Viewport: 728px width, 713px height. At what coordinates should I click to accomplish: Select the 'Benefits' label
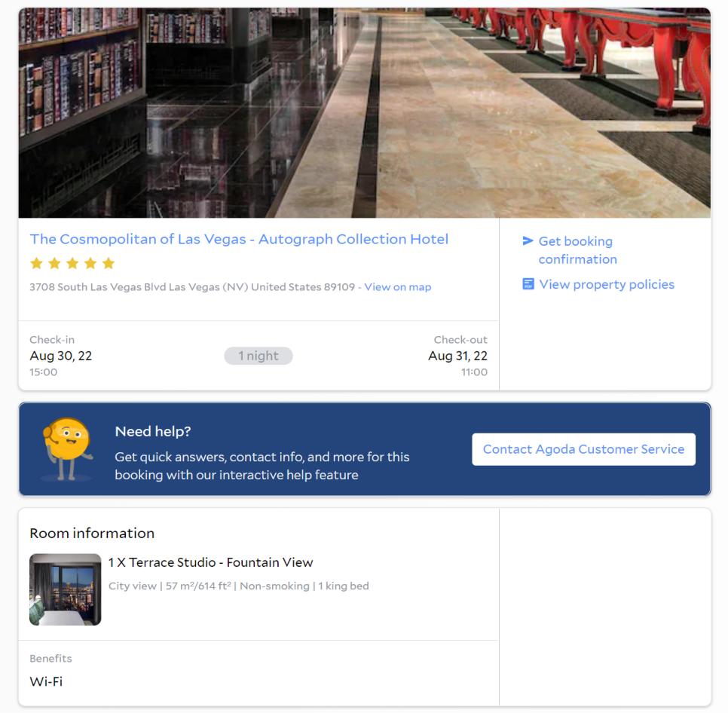tap(50, 658)
